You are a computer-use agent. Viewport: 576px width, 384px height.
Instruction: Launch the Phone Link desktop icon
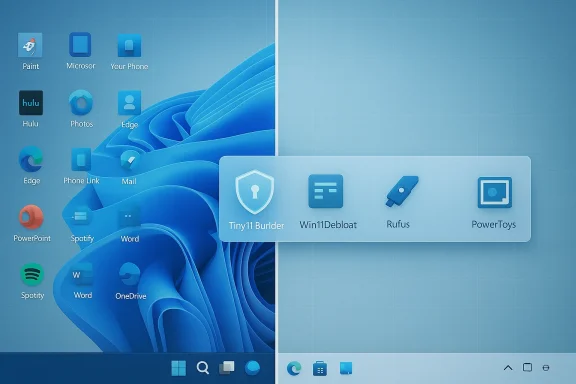point(81,159)
